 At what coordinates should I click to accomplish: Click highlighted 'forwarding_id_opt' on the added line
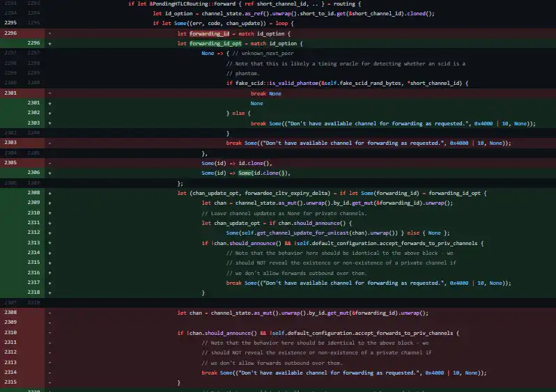(217, 43)
